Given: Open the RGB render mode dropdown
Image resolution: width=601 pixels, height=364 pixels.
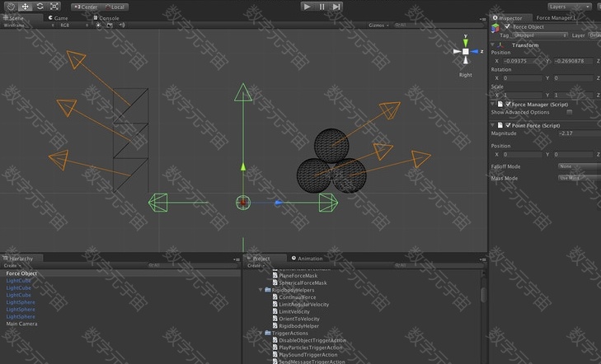Looking at the screenshot, I should [74, 26].
